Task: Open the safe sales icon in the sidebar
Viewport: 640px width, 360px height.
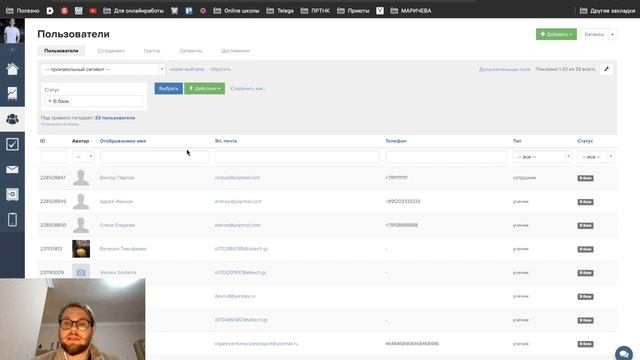Action: coord(12,194)
